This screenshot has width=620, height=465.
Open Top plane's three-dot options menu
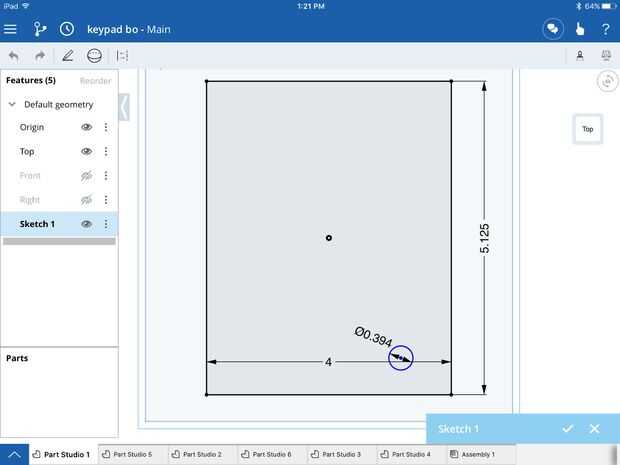tap(106, 151)
